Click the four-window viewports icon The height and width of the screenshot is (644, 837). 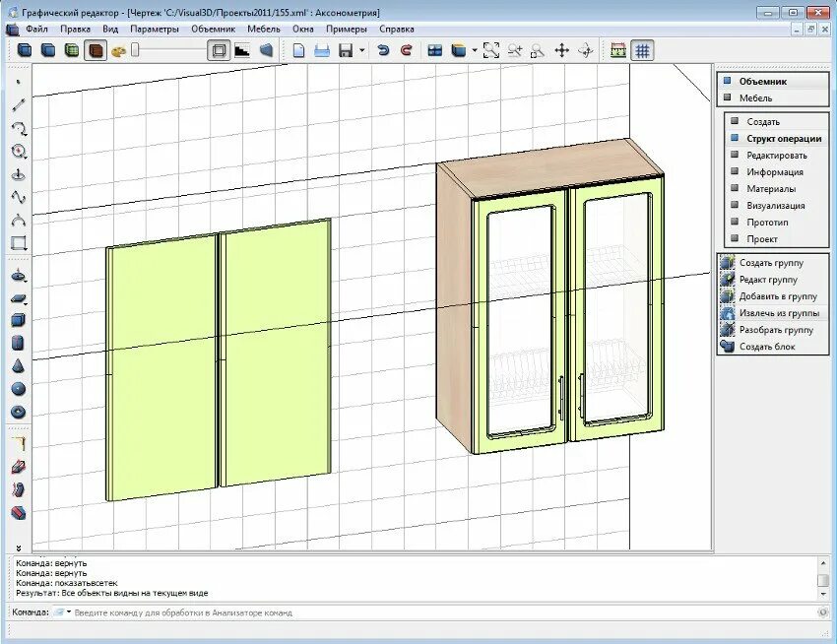click(x=435, y=51)
